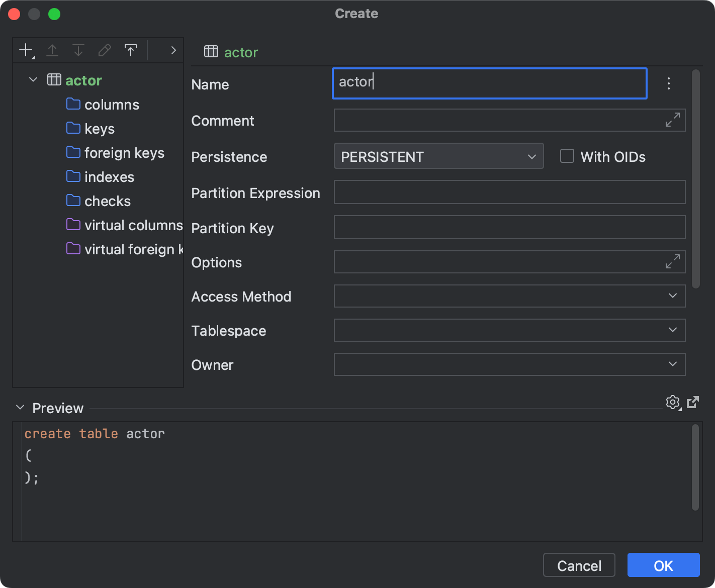Click the open-in-editor icon beside Preview

[x=693, y=402]
